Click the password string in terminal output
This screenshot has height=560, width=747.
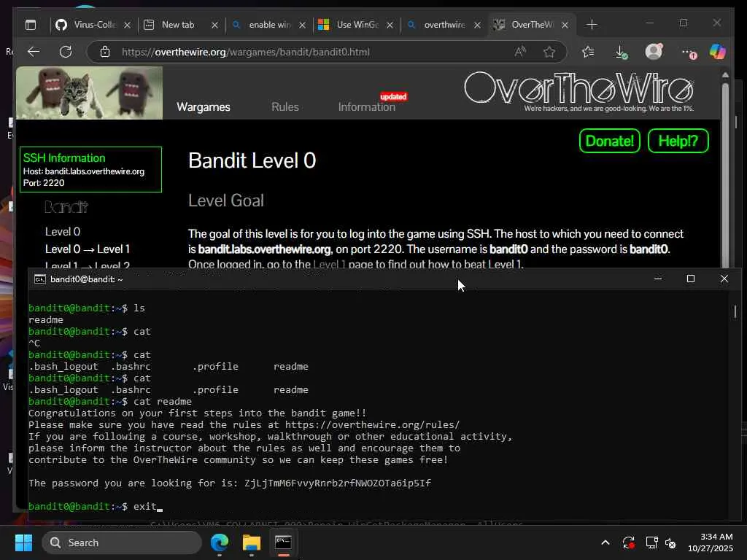(337, 483)
